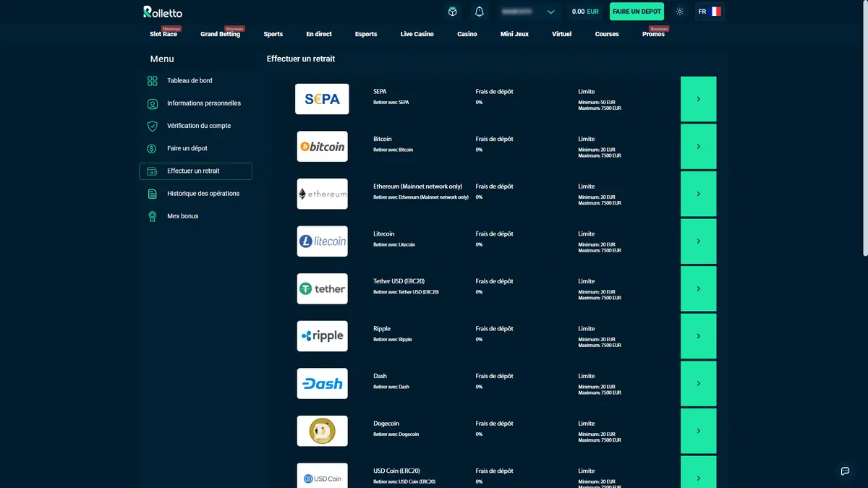Go to Sports section
The width and height of the screenshot is (868, 488).
pyautogui.click(x=273, y=34)
